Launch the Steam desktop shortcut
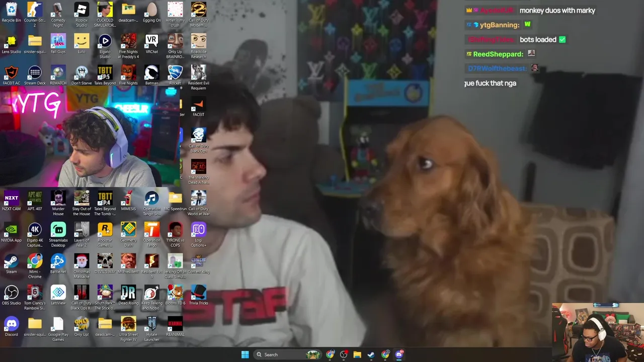This screenshot has height=362, width=644. tap(11, 264)
